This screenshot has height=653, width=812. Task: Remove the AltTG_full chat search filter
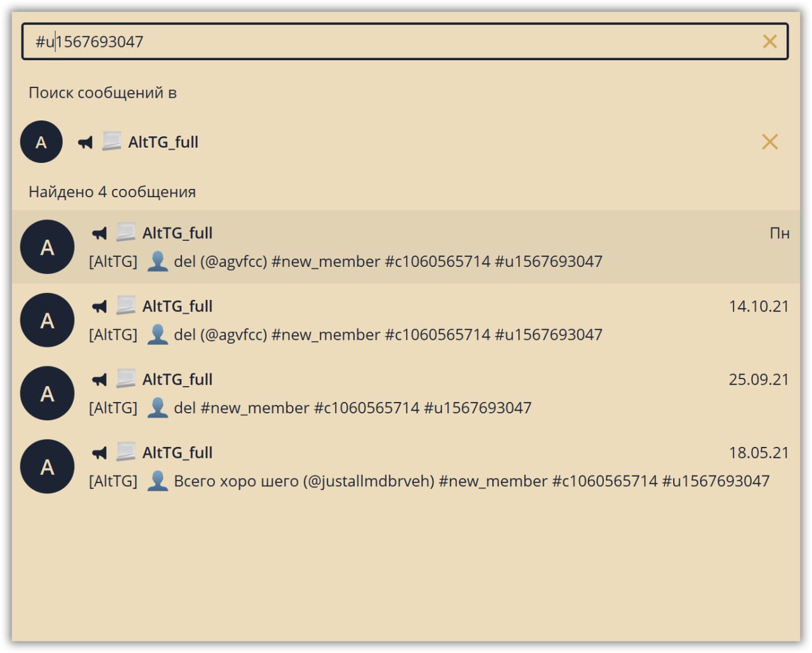click(769, 142)
